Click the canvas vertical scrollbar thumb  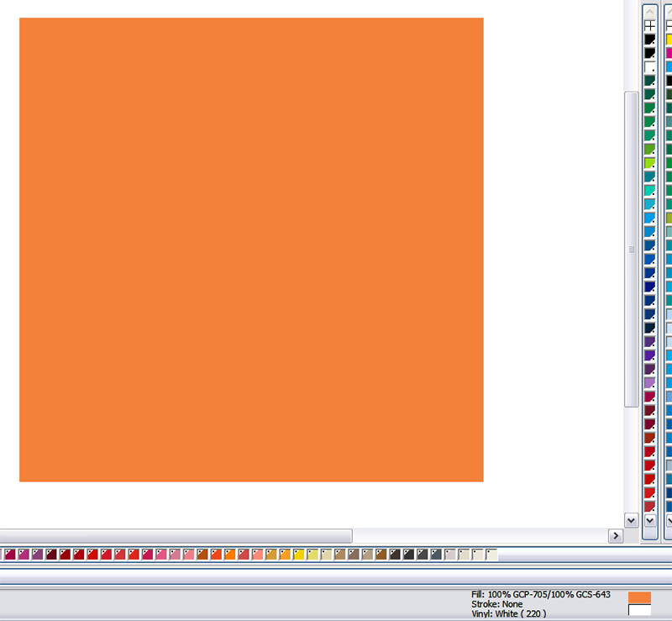pyautogui.click(x=632, y=250)
